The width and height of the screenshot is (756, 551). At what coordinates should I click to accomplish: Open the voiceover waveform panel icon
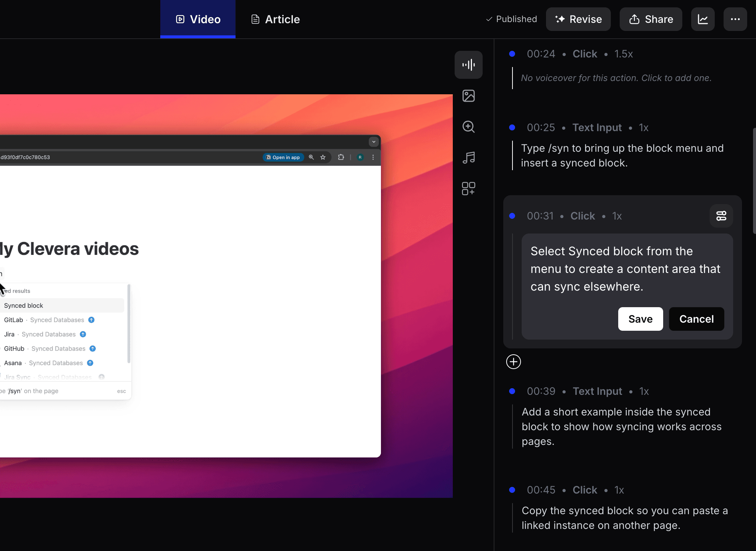point(468,65)
